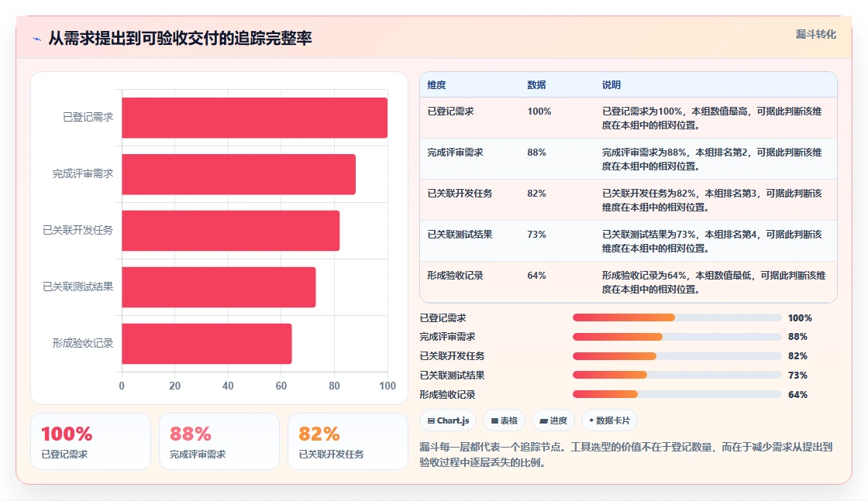This screenshot has height=501, width=868.
Task: Click the chart's 形成验收记录 axis label
Action: click(x=82, y=343)
